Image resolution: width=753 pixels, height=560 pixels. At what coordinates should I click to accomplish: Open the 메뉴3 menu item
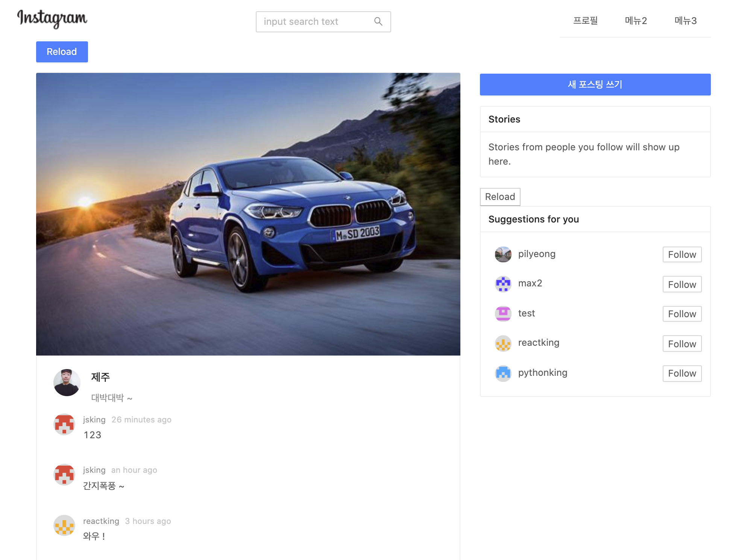(x=685, y=21)
